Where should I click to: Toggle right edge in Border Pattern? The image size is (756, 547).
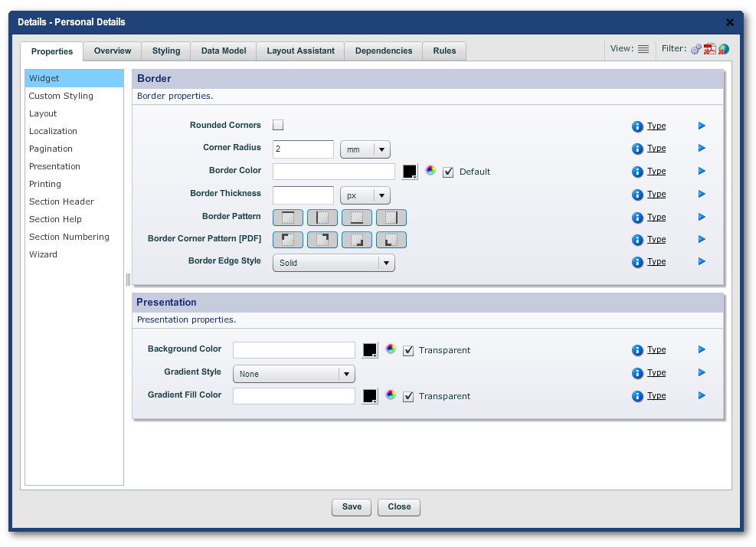391,218
